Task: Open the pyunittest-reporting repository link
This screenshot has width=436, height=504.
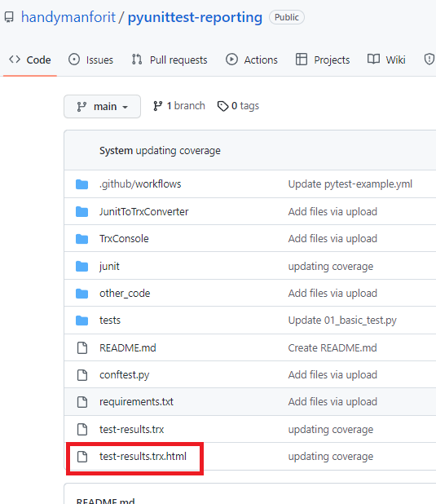Action: coord(195,17)
